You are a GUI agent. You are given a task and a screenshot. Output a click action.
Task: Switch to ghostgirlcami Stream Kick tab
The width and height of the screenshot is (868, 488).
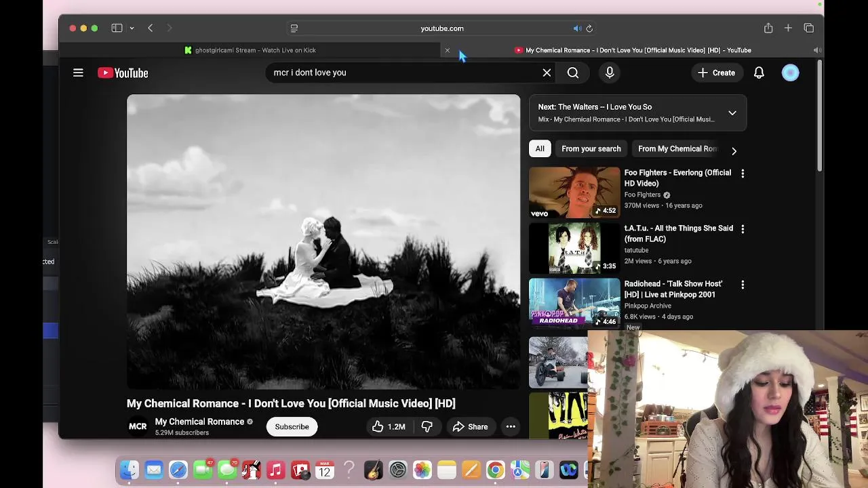(x=249, y=50)
